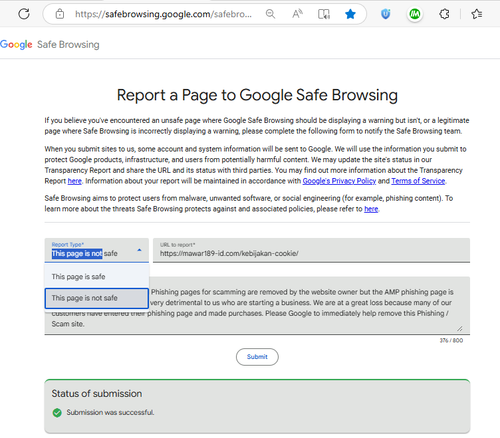Click the green circular extension icon
The height and width of the screenshot is (438, 500).
415,14
